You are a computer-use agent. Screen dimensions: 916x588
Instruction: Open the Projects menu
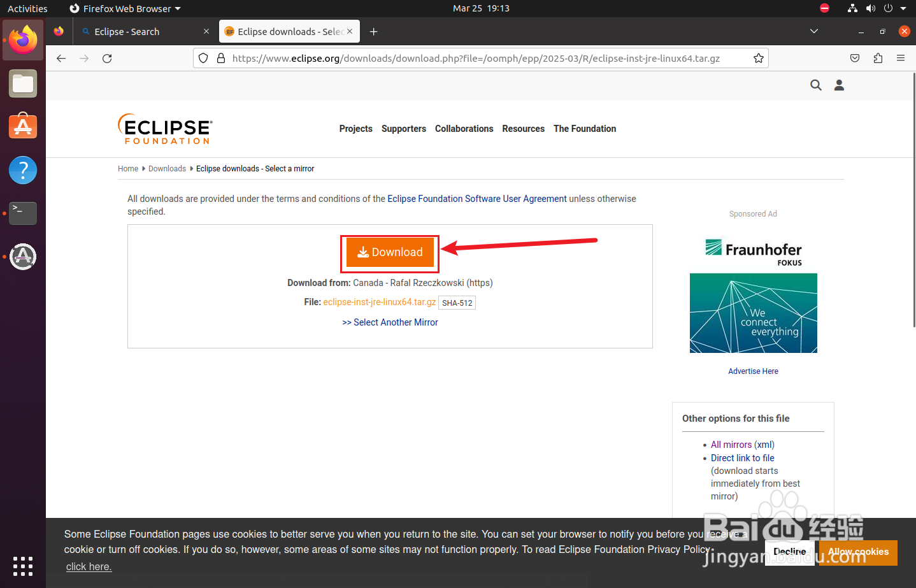(355, 129)
